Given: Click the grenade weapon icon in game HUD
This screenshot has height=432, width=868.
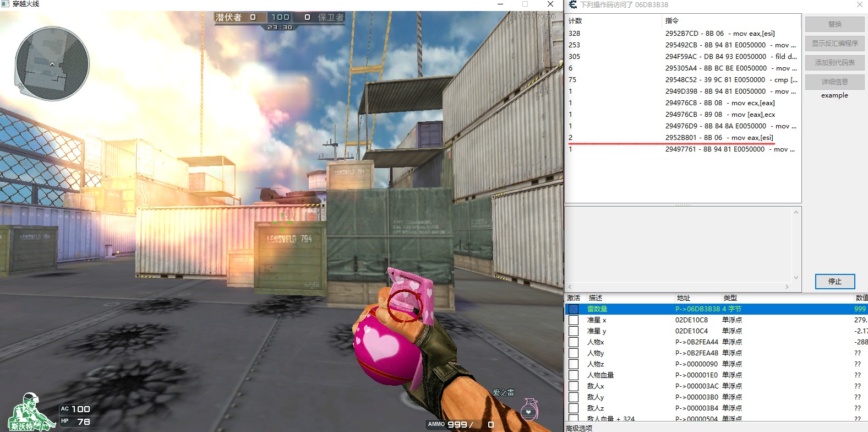Looking at the screenshot, I should coord(529,410).
